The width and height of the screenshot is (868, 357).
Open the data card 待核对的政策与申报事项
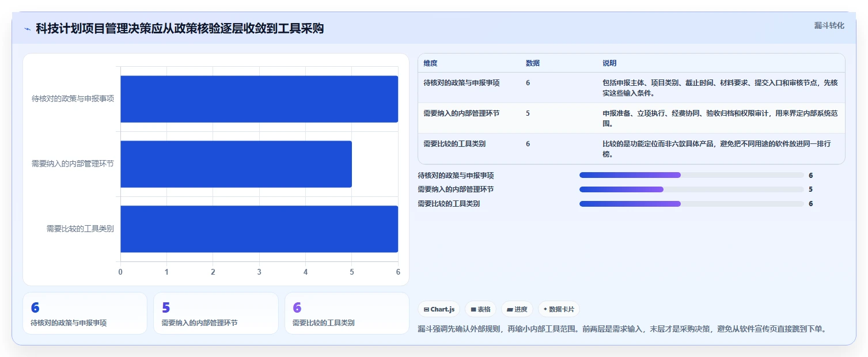tap(85, 313)
